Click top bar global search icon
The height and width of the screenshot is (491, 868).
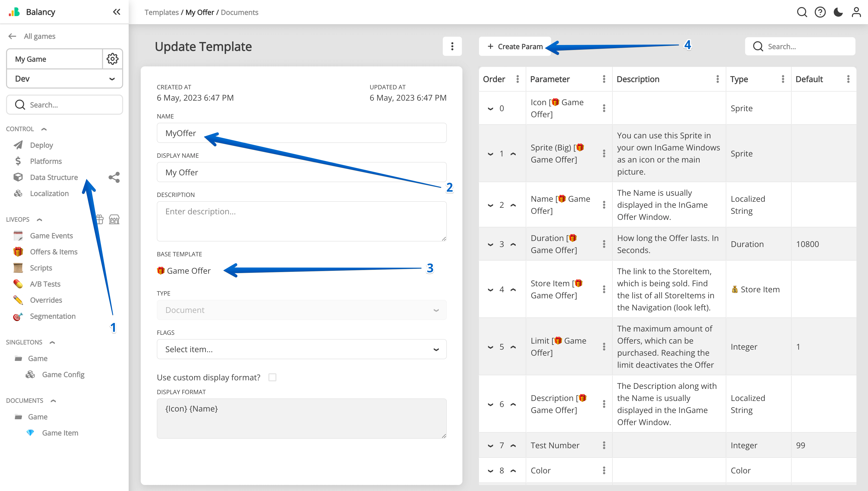(802, 13)
